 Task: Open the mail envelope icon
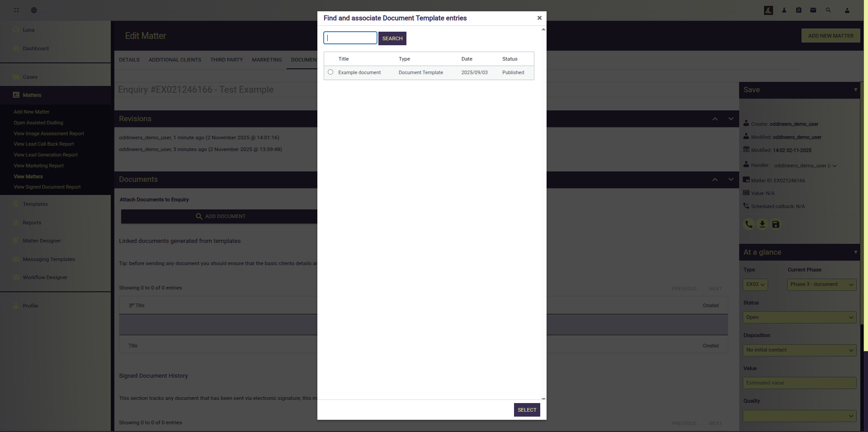(x=813, y=10)
